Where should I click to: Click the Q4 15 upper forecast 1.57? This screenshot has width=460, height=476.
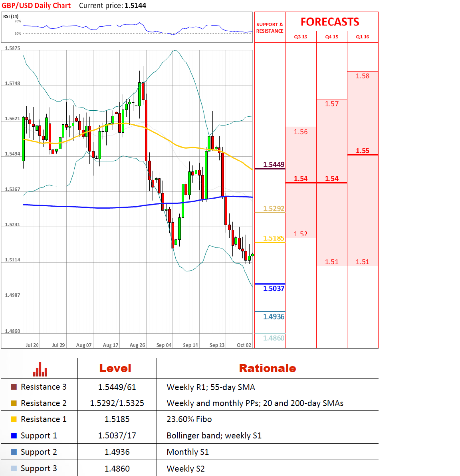click(332, 104)
